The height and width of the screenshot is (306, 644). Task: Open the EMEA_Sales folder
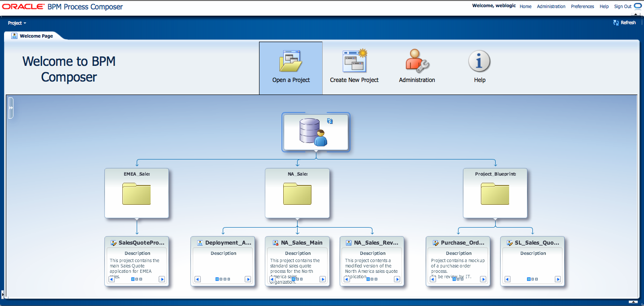[137, 194]
